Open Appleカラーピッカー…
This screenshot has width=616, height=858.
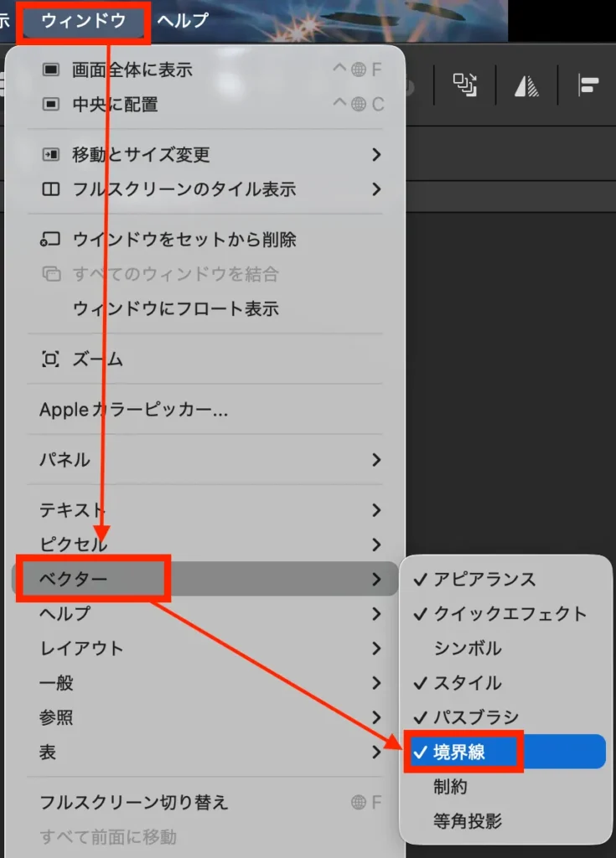(133, 410)
